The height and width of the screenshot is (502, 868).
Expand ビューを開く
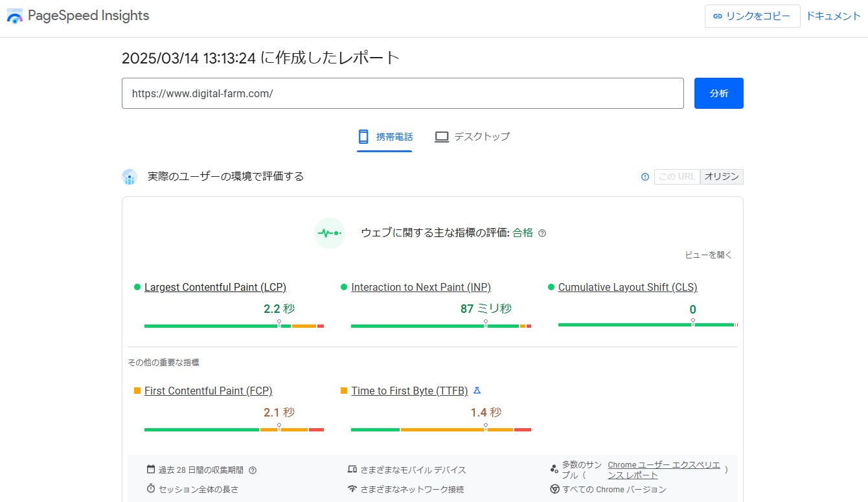point(709,255)
